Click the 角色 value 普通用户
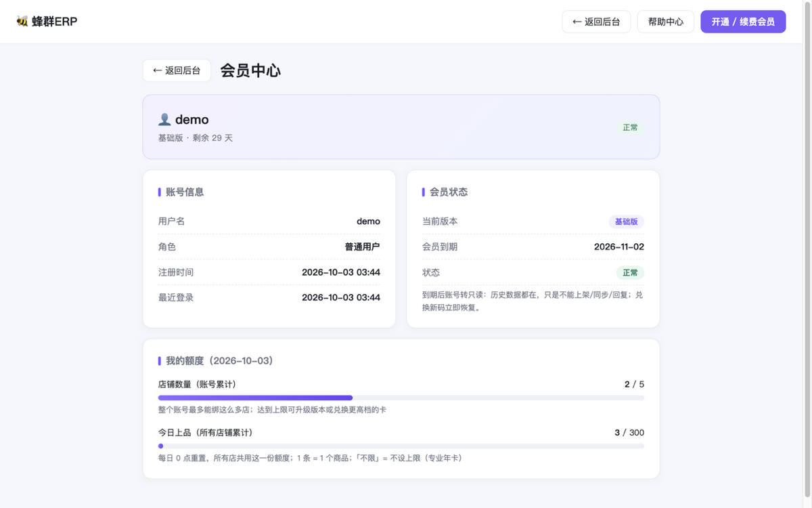The image size is (812, 508). pos(363,247)
